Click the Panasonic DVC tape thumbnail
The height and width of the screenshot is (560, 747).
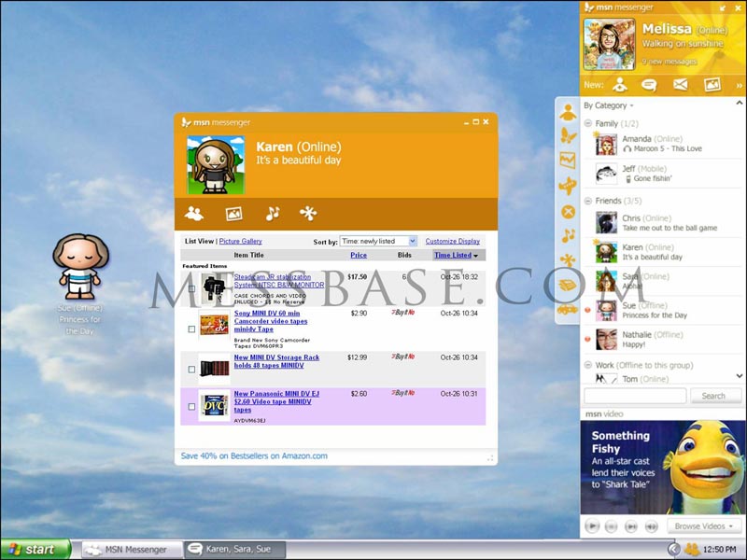click(x=215, y=406)
